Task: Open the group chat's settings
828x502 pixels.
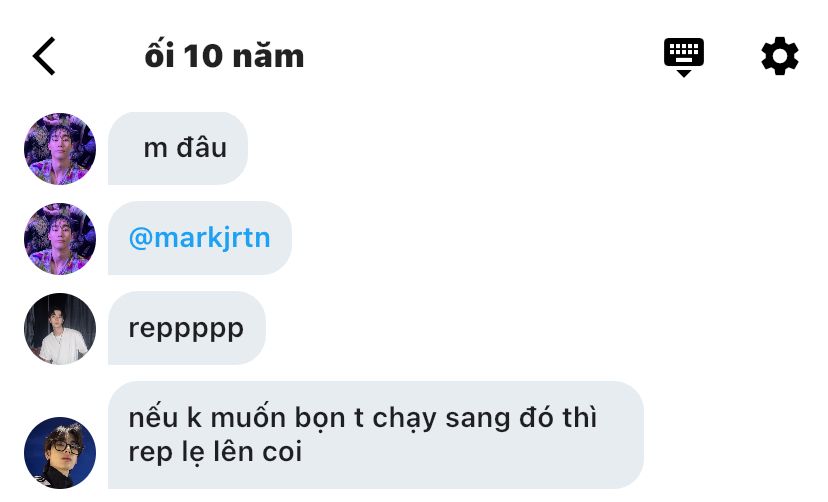Action: [780, 56]
